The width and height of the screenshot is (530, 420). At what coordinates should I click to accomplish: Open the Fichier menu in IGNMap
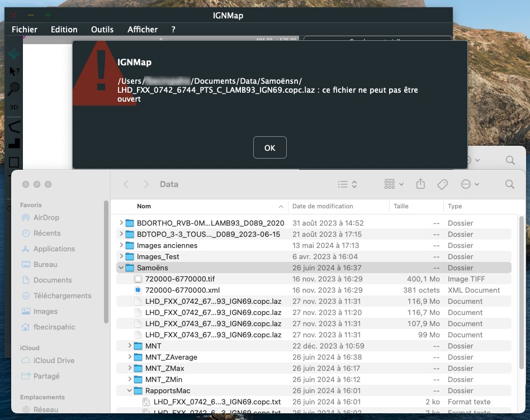[x=25, y=30]
